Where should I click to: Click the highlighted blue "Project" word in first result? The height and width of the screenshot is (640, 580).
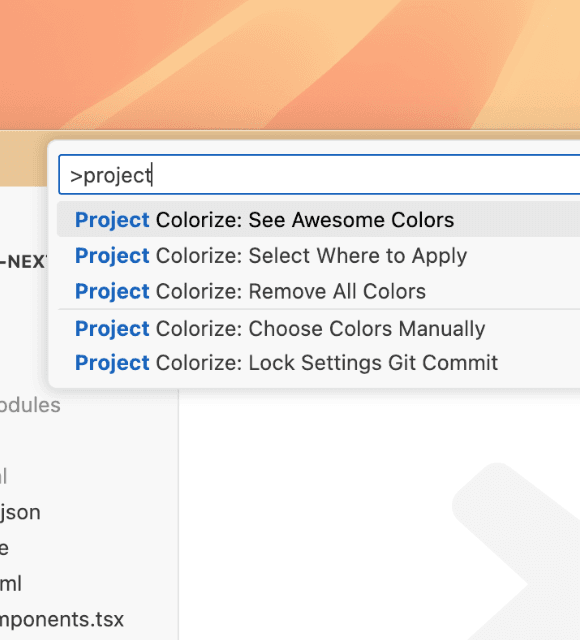click(112, 220)
